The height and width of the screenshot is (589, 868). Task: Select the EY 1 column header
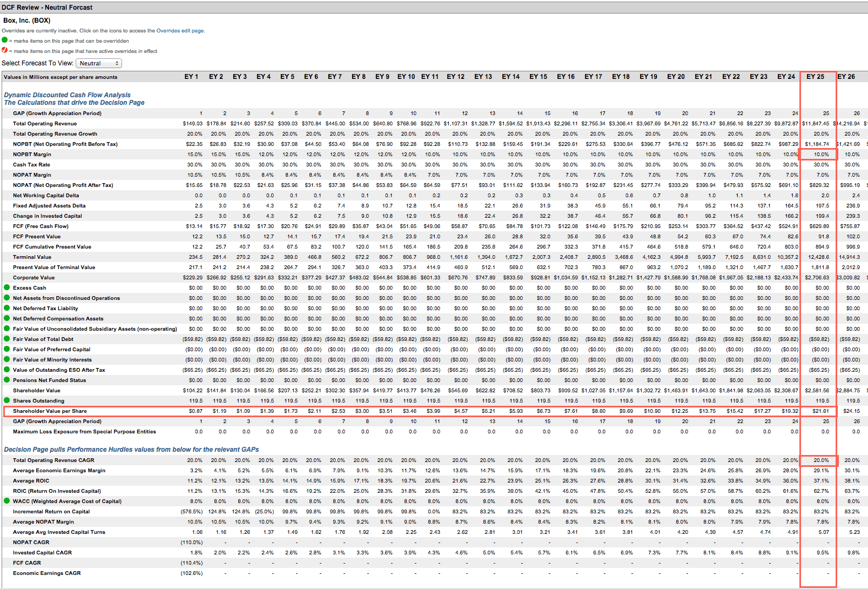click(191, 77)
